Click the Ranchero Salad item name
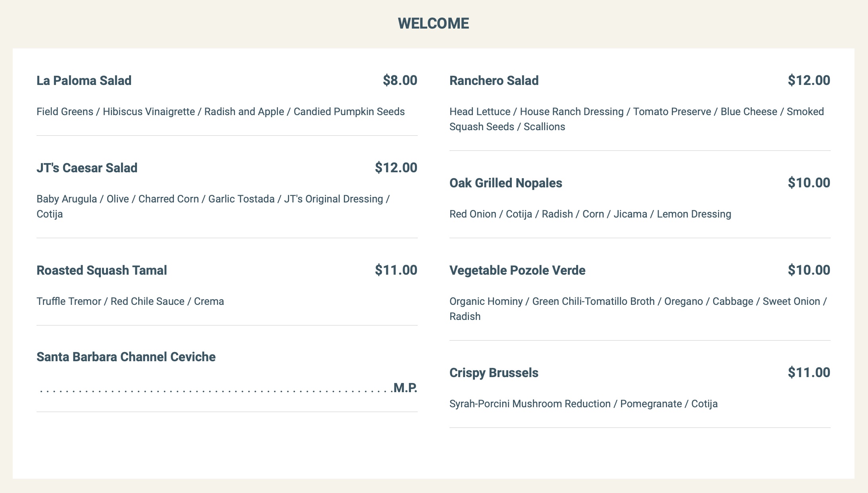The width and height of the screenshot is (868, 493). pyautogui.click(x=494, y=81)
